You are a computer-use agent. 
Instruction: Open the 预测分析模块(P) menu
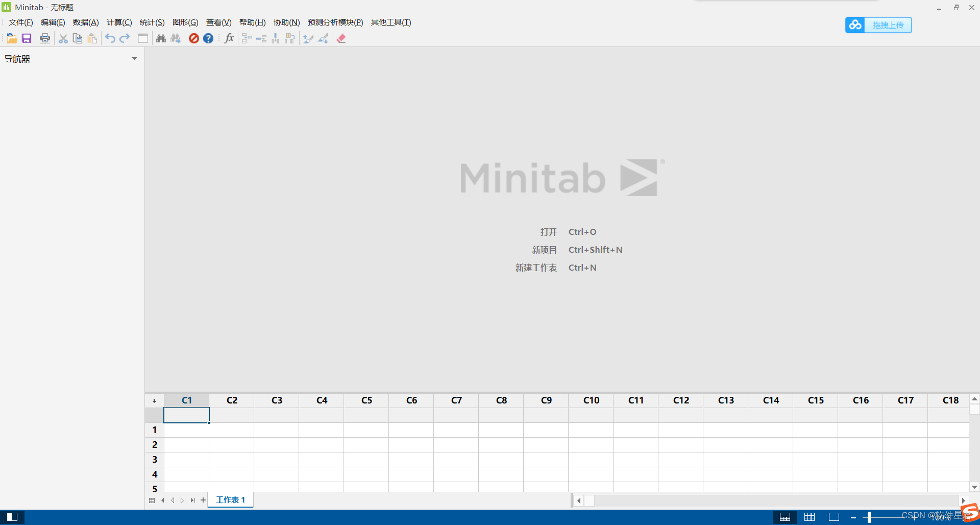(x=335, y=22)
